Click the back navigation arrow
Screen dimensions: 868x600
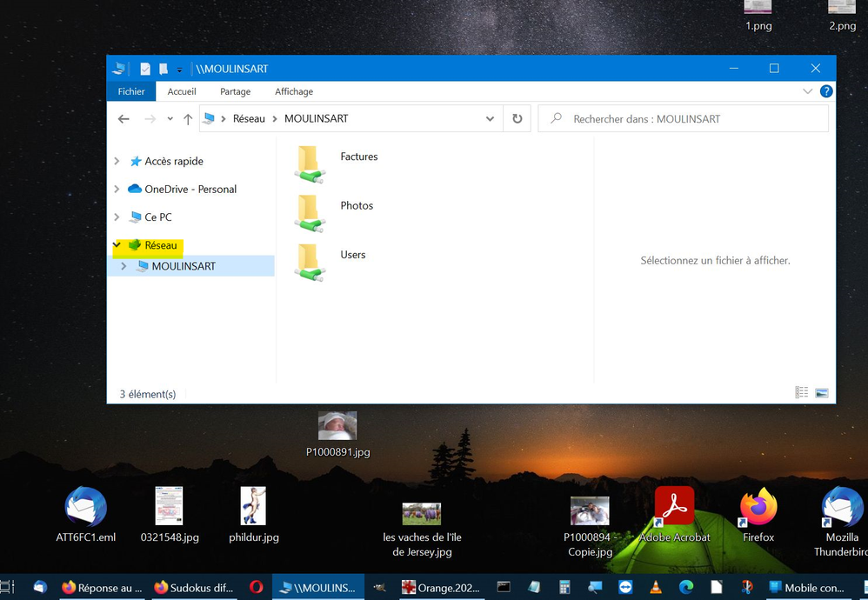tap(124, 119)
